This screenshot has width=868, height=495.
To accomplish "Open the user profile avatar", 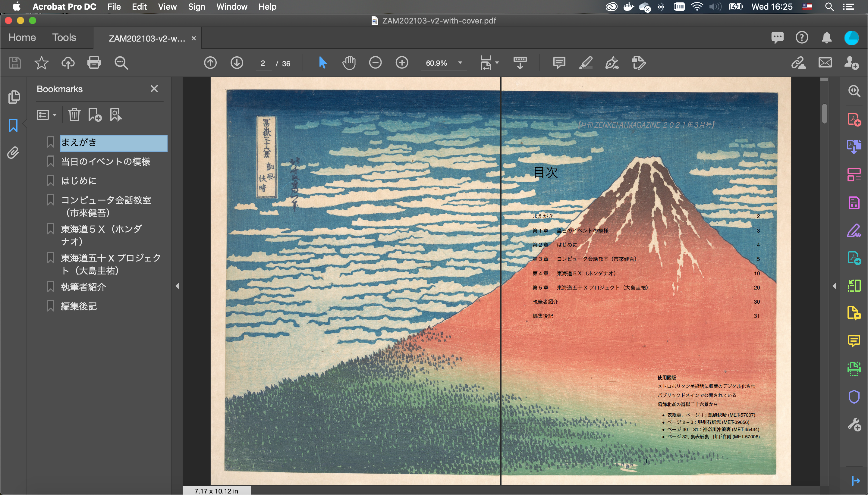I will pyautogui.click(x=852, y=37).
